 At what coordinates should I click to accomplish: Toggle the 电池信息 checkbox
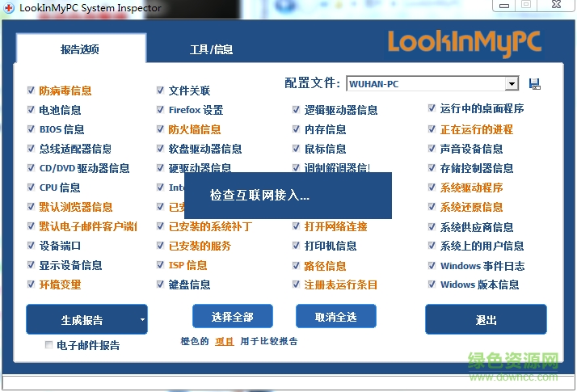click(x=31, y=109)
